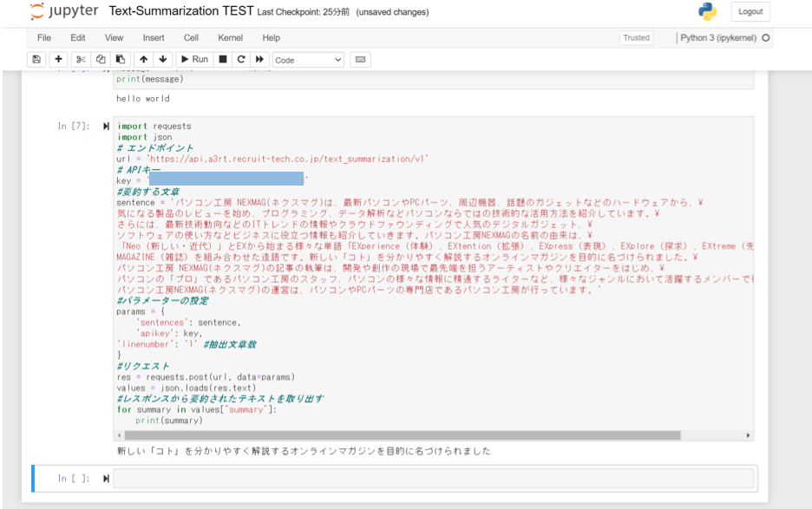
Task: Move selected cell up arrow
Action: pyautogui.click(x=143, y=60)
